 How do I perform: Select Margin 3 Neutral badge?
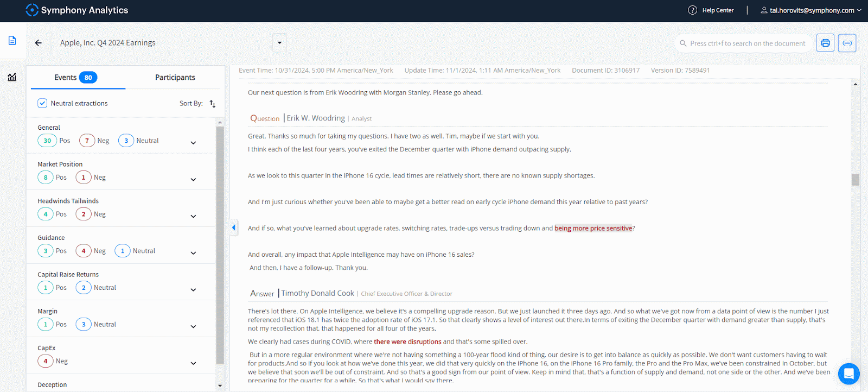click(84, 325)
